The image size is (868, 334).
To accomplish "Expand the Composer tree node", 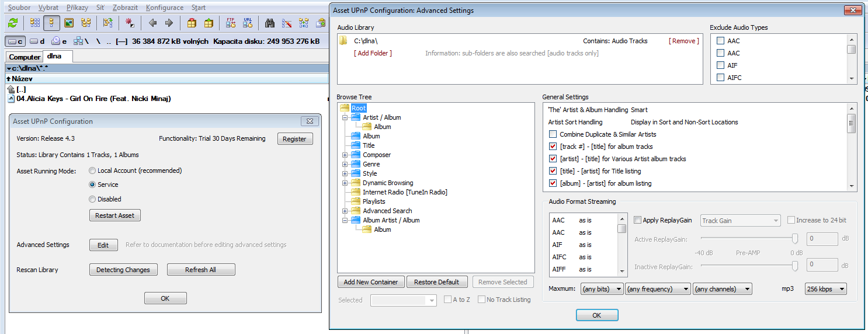I will (x=345, y=155).
